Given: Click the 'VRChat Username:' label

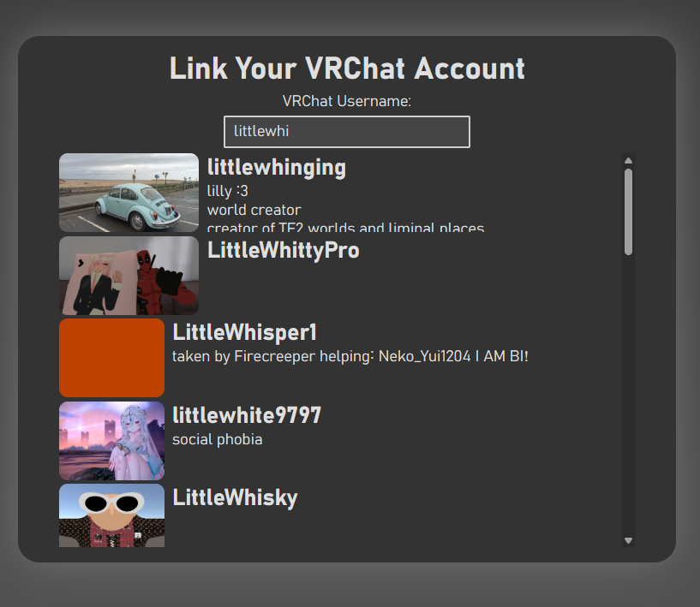Looking at the screenshot, I should (347, 101).
